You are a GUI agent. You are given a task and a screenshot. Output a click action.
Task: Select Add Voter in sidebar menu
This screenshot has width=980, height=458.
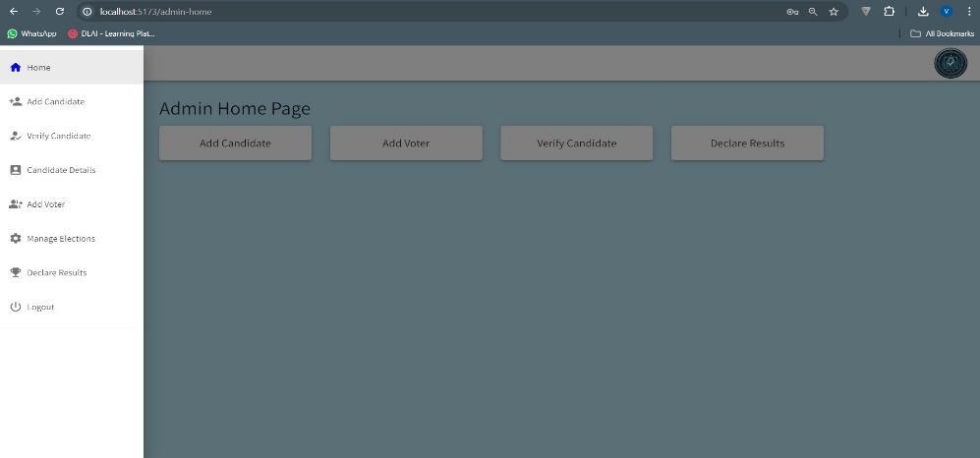point(72,204)
